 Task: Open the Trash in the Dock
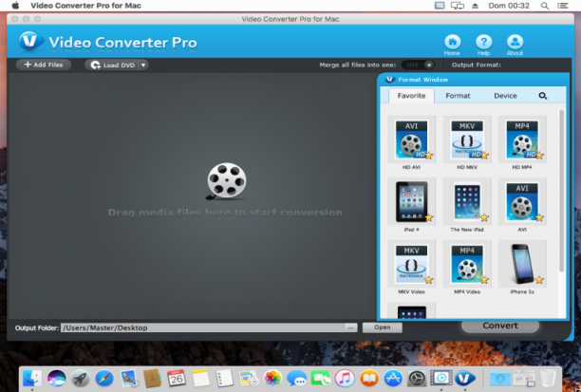(548, 379)
